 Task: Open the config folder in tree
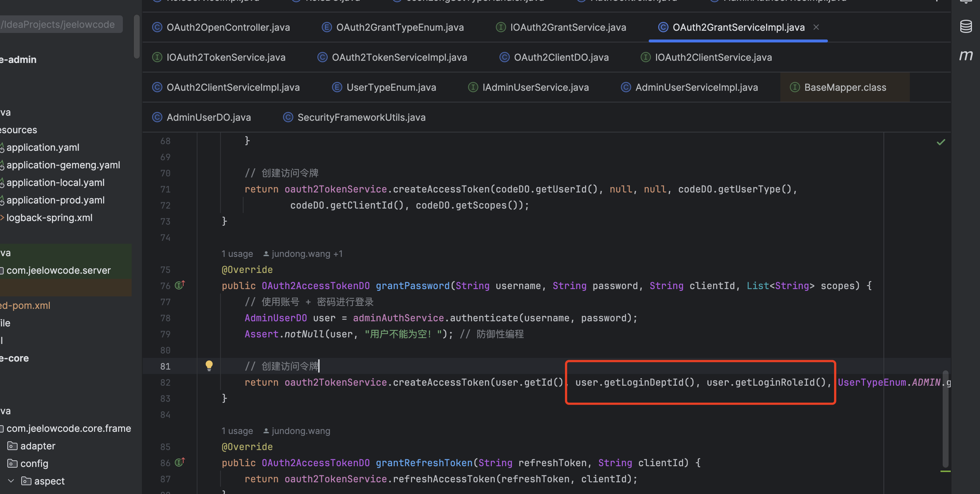[34, 463]
